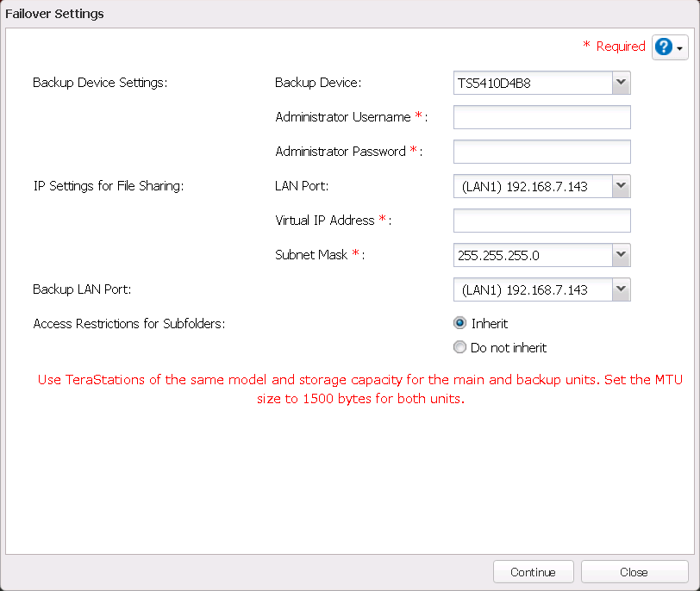Focus the Administrator Username input field
Viewport: 700px width, 591px height.
541,117
